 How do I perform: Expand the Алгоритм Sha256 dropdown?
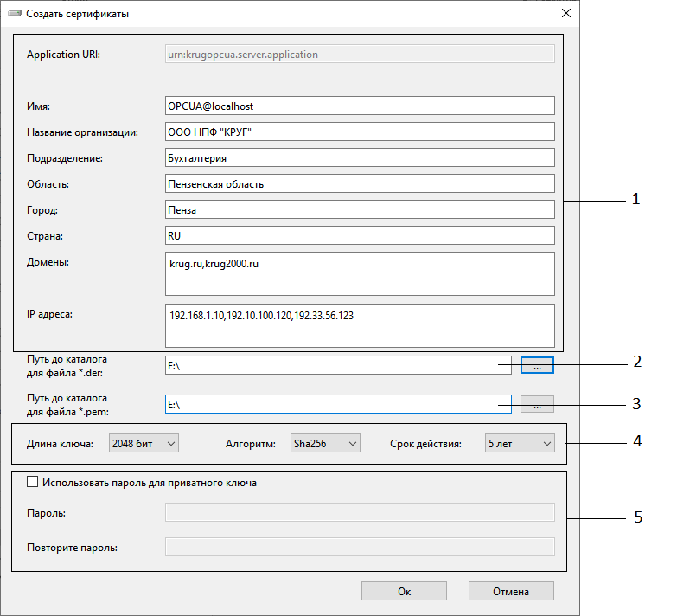pos(325,443)
